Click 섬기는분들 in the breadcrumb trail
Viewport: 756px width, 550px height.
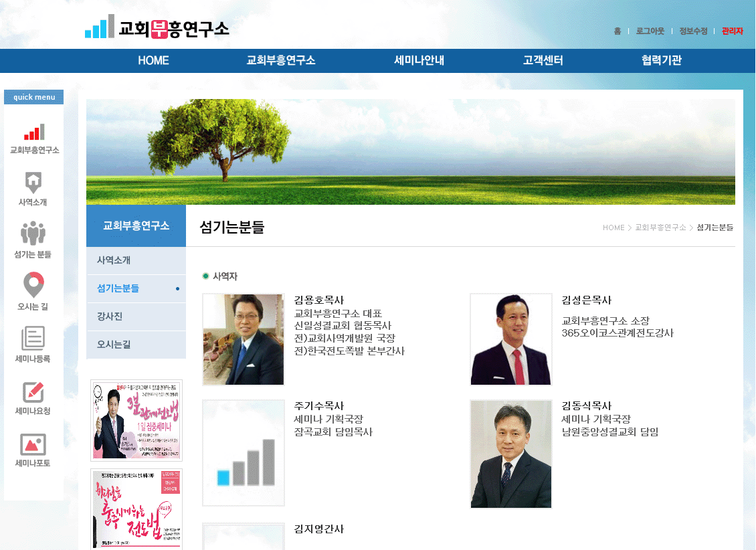715,227
